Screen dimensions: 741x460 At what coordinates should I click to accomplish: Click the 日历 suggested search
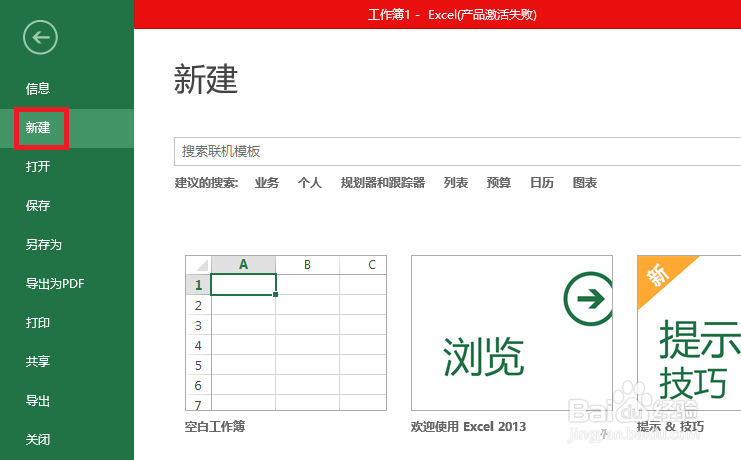[x=542, y=183]
